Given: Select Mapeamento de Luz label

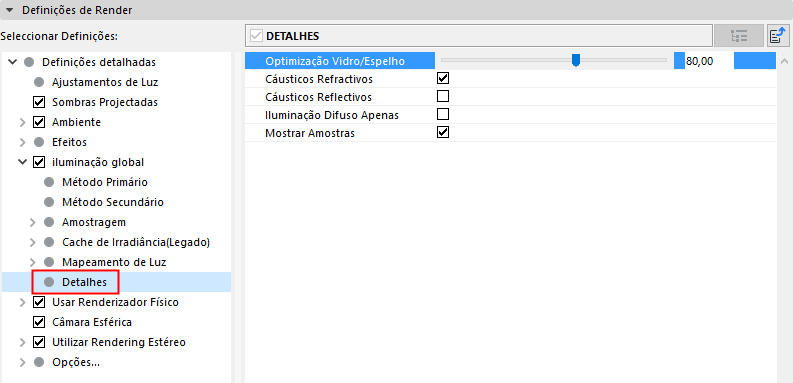Looking at the screenshot, I should pos(114,262).
